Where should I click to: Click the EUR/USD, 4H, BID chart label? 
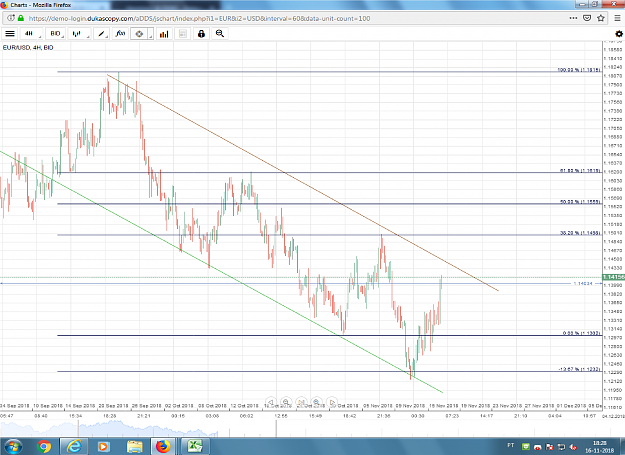coord(28,47)
